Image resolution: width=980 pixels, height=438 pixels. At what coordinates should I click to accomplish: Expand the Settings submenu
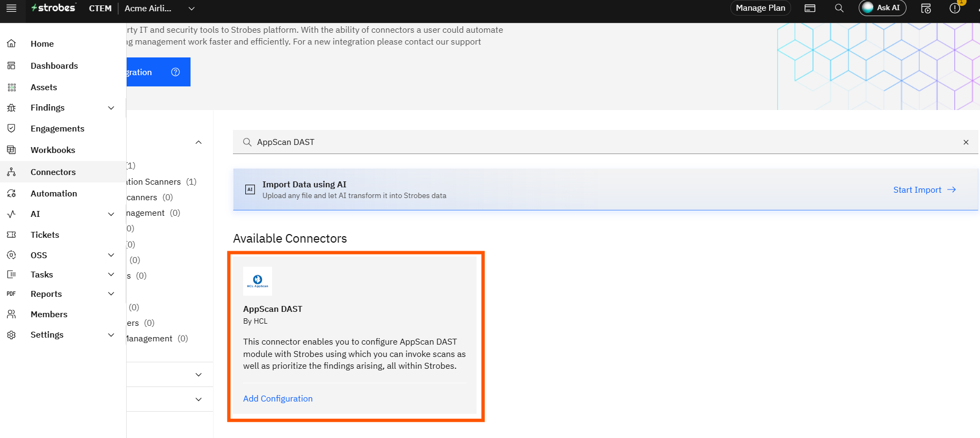(111, 335)
